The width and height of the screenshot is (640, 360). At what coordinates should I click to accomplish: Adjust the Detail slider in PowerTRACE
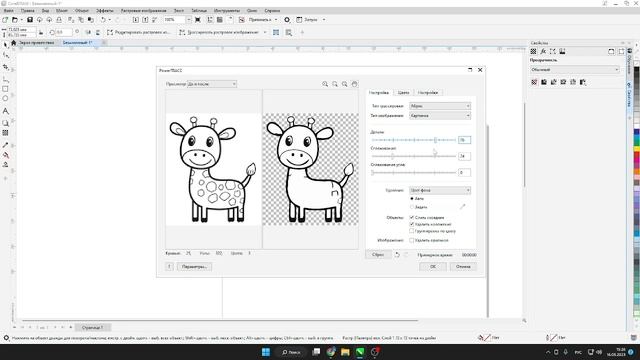pos(414,140)
